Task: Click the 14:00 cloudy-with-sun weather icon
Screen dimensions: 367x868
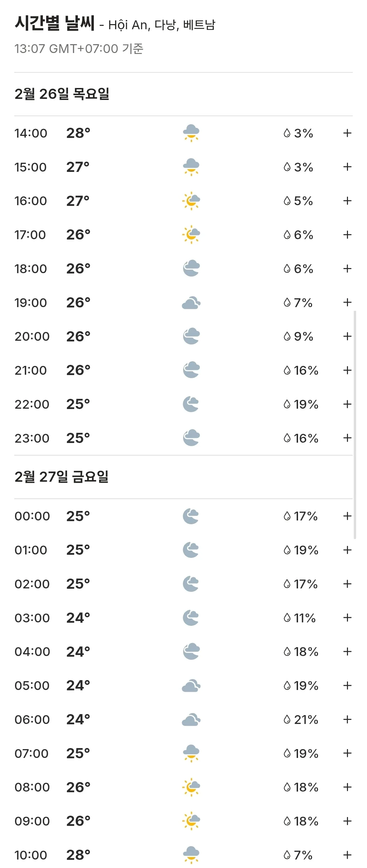Action: click(x=191, y=133)
